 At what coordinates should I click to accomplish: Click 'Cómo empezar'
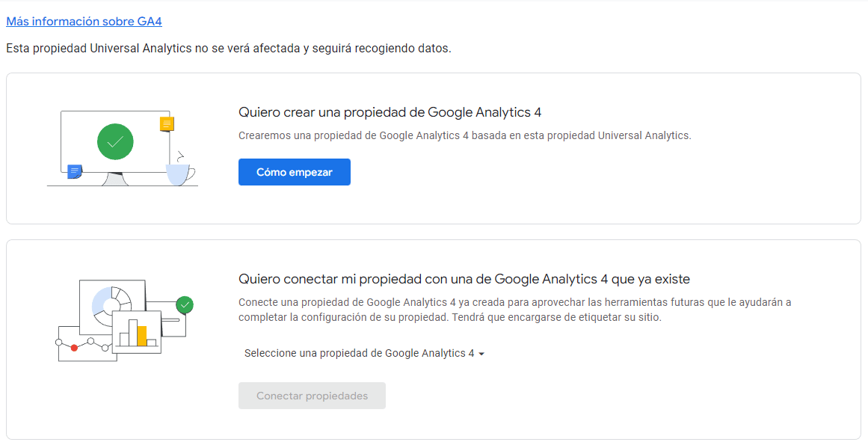tap(294, 171)
